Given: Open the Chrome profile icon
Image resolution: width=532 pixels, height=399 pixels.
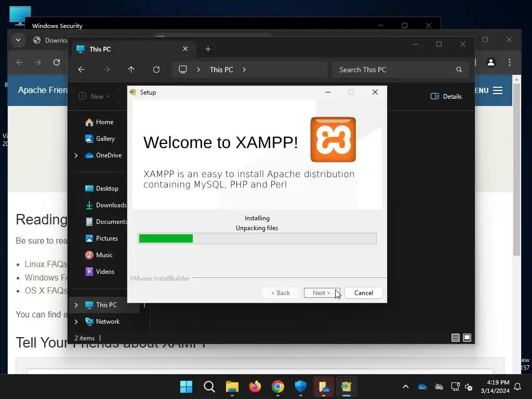Looking at the screenshot, I should tap(491, 62).
